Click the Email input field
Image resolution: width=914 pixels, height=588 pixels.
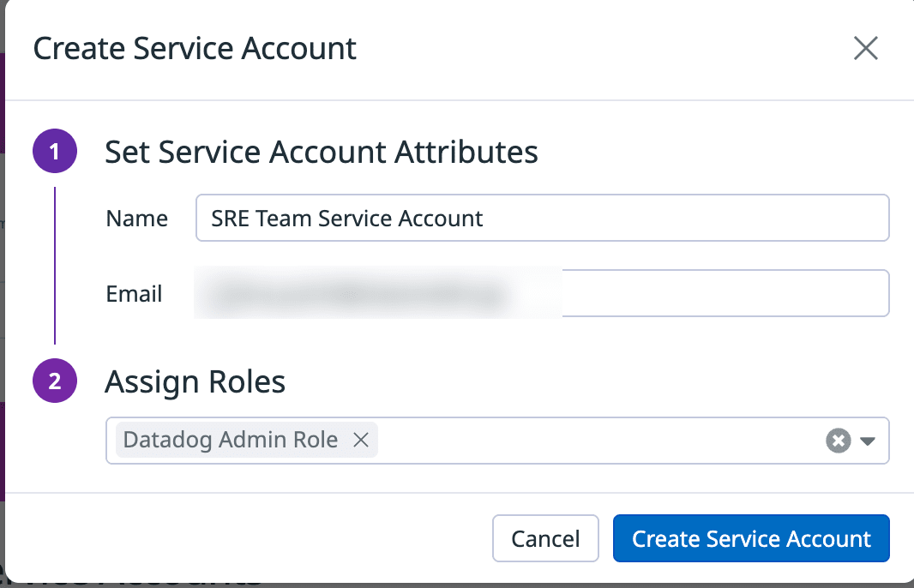(542, 293)
